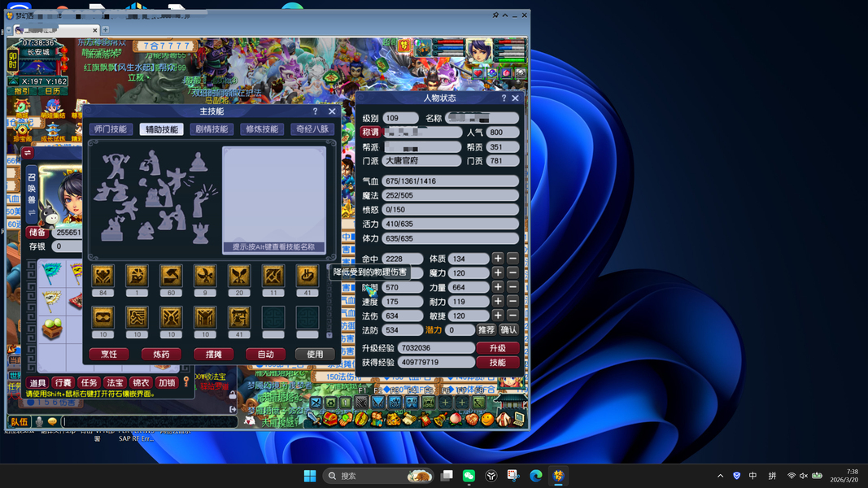Viewport: 868px width, 488px height.
Task: Open Task View on the taskbar
Action: pyautogui.click(x=447, y=476)
